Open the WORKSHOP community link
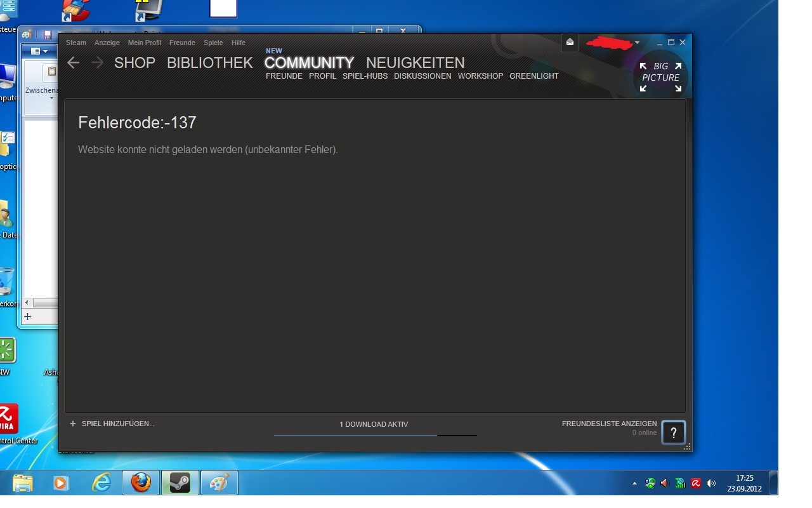This screenshot has width=812, height=508. 480,76
